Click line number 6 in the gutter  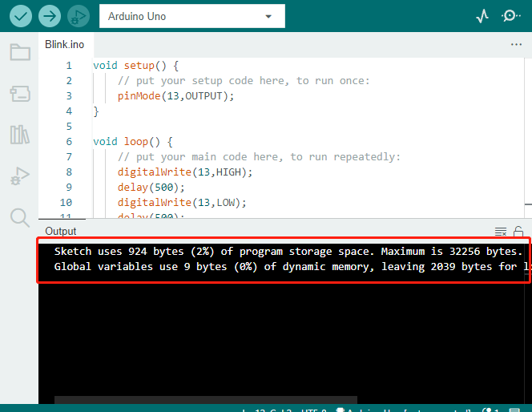(69, 142)
